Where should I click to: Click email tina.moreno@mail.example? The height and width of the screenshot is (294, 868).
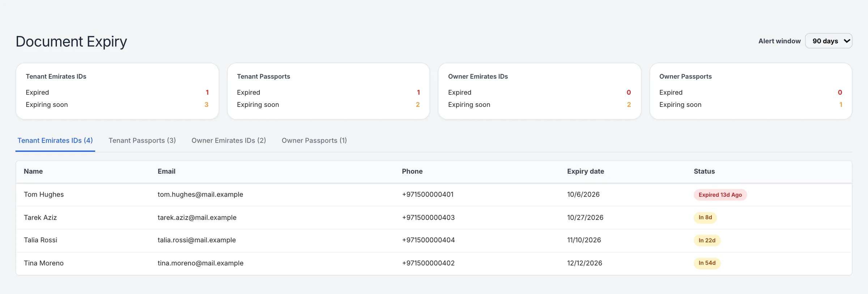pos(200,263)
